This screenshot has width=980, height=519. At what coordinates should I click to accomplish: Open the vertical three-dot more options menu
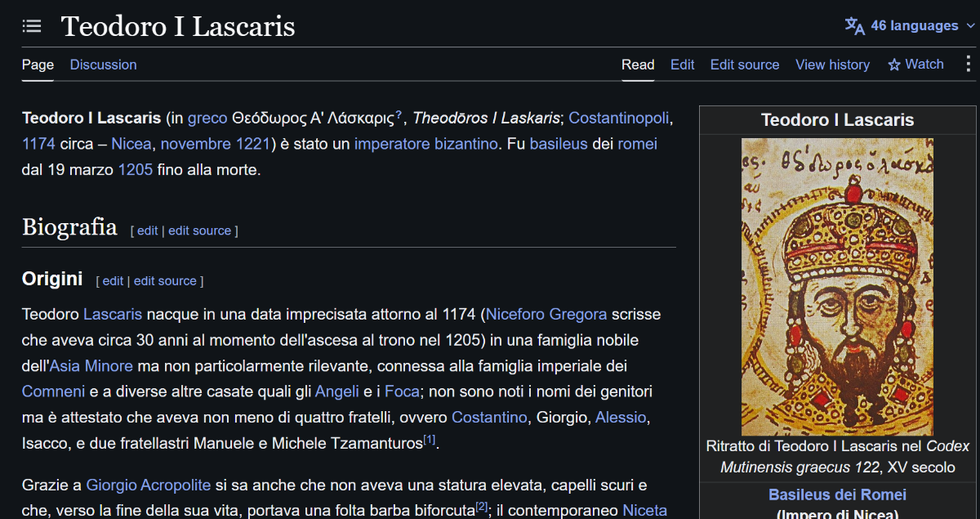tap(969, 64)
